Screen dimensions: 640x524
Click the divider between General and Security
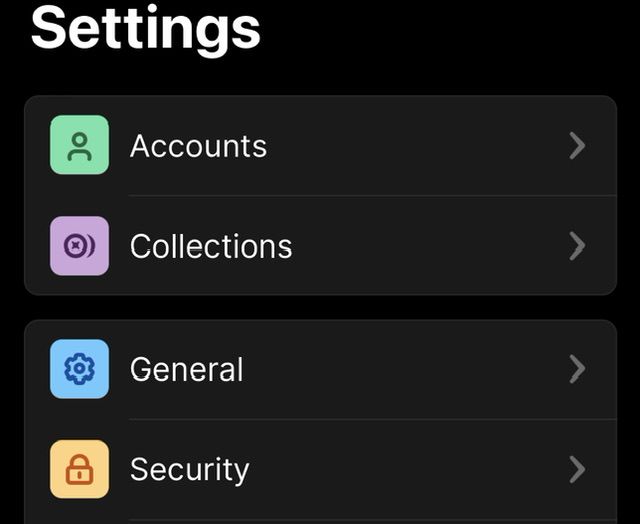(x=372, y=419)
